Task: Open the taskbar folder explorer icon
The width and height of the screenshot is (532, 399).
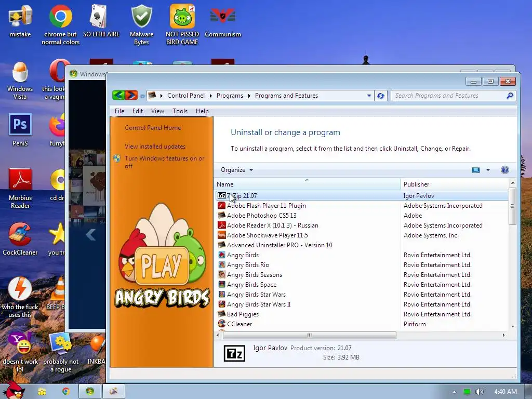Action: coord(42,391)
